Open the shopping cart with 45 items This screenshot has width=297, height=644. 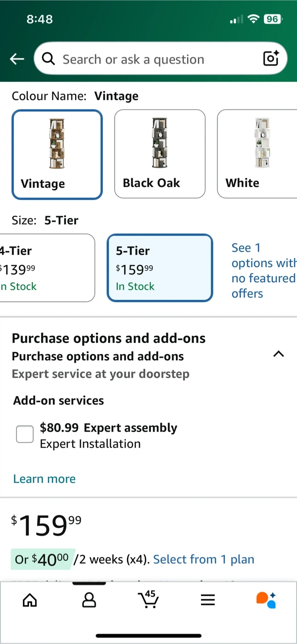tap(148, 599)
